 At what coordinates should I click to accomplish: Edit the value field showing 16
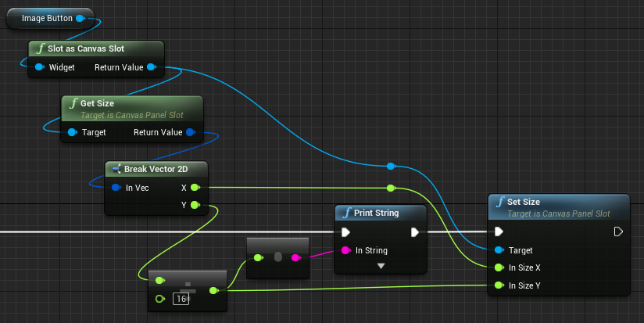(x=181, y=299)
